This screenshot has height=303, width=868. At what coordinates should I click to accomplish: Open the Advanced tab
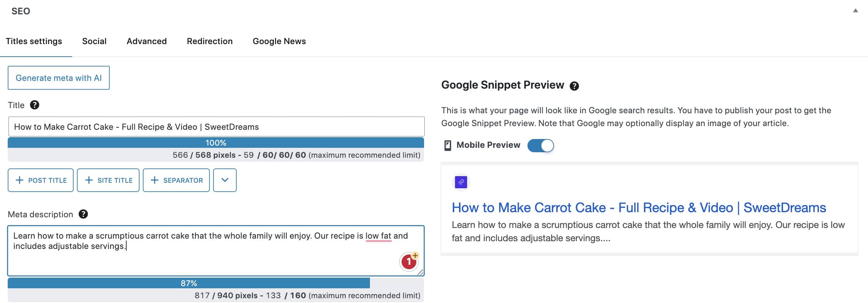pyautogui.click(x=147, y=41)
